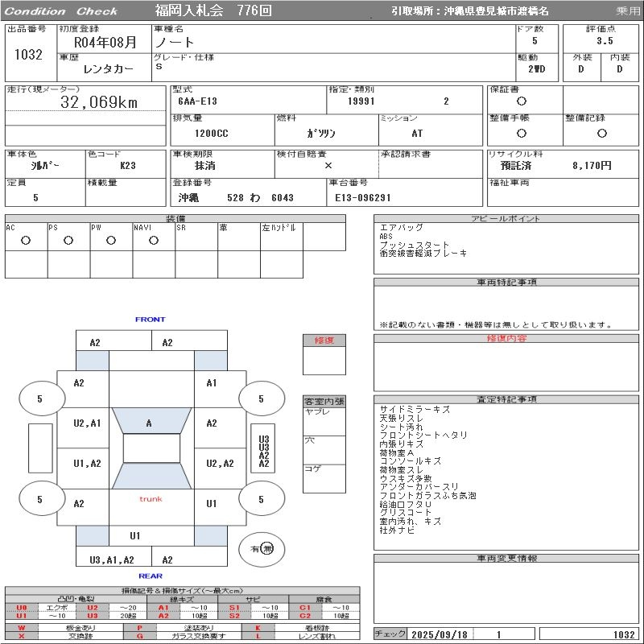The image size is (644, 644).
Task: Click the blue FRONT label above diagram
Action: coord(150,319)
